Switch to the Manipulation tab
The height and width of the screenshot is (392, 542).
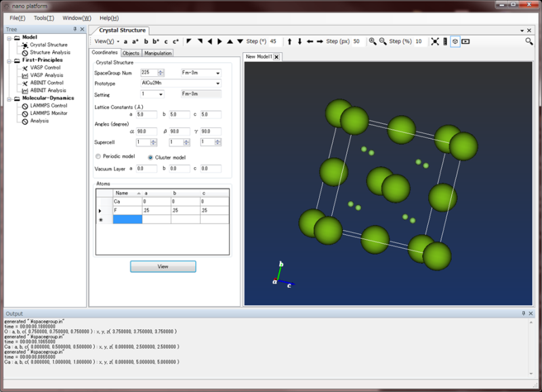(157, 53)
